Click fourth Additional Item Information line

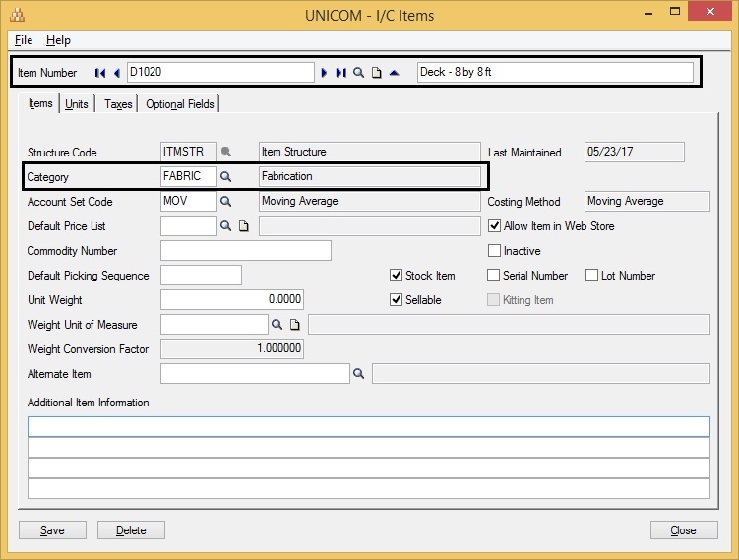point(369,489)
